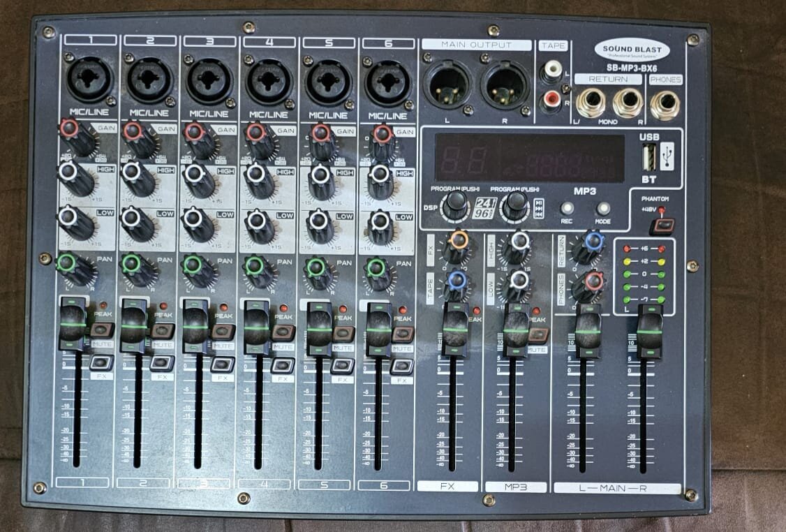
Task: Click the MAIN OUTPUT right XLR connector
Action: coord(506,85)
